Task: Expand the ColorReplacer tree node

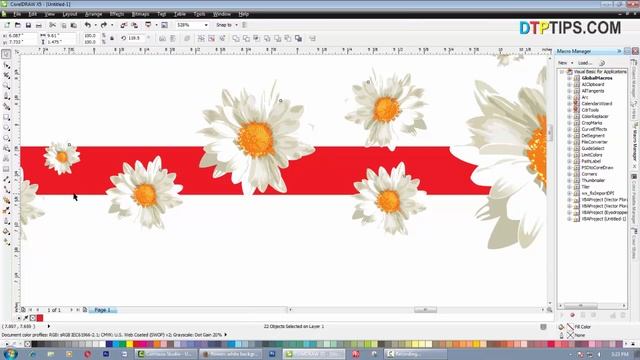Action: [569, 116]
